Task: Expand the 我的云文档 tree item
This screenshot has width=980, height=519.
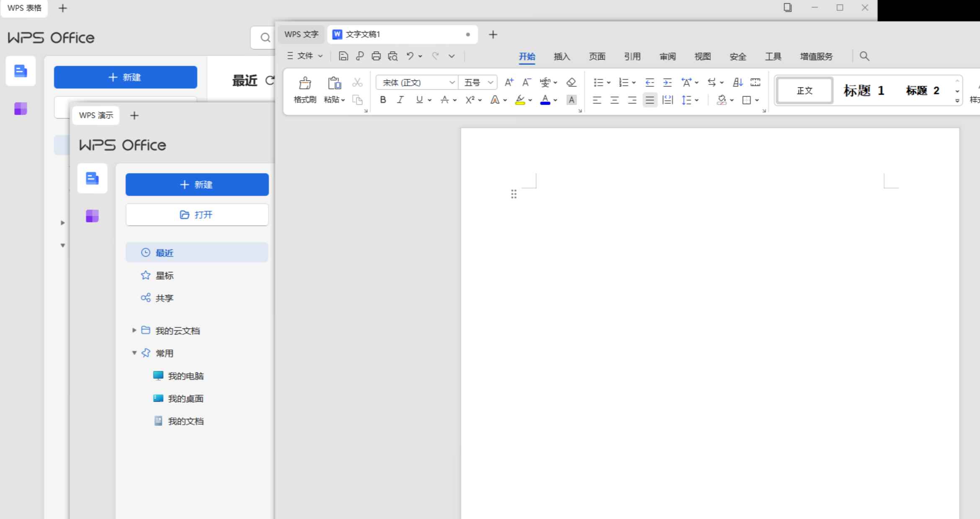Action: click(x=134, y=331)
